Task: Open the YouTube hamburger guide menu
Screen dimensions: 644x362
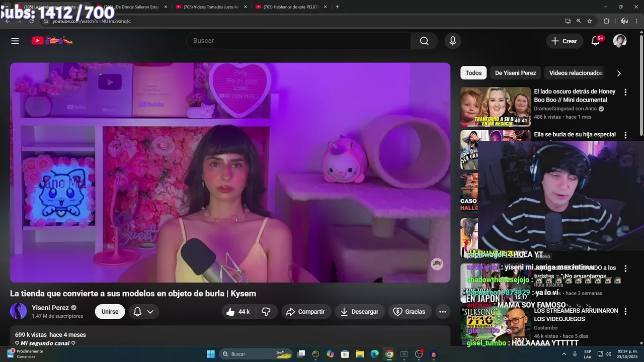Action: 15,41
